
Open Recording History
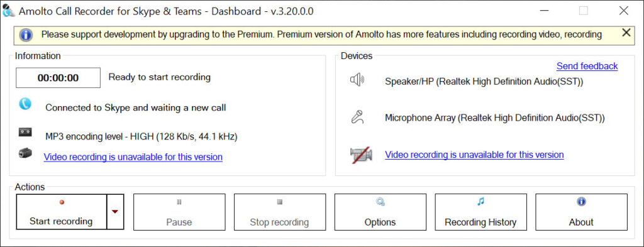(x=480, y=212)
